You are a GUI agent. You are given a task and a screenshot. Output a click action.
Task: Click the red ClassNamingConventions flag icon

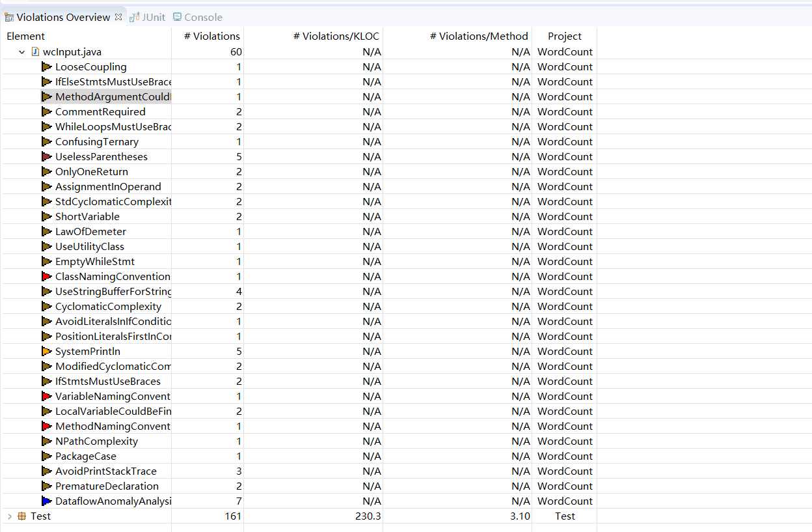46,277
